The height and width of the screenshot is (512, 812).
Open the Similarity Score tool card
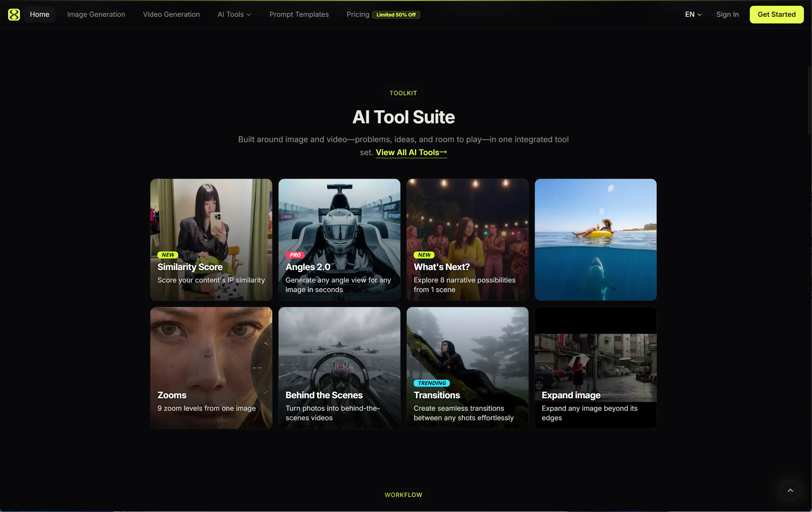click(211, 240)
